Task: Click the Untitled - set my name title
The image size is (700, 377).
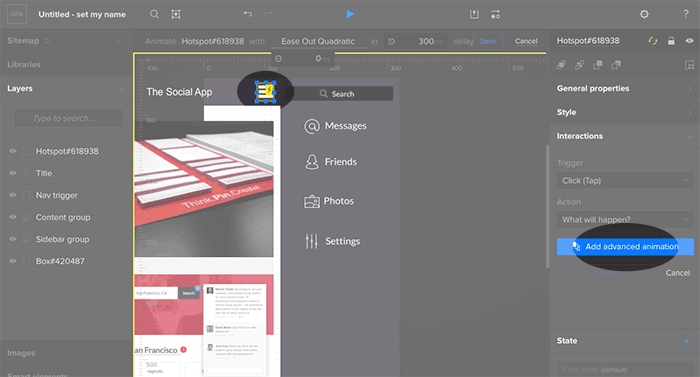Action: coord(82,14)
